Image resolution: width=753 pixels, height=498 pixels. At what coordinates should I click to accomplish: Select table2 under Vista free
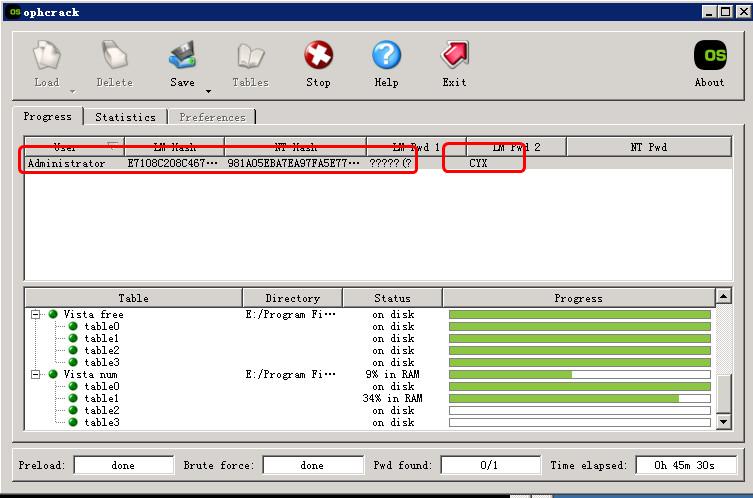click(x=102, y=351)
